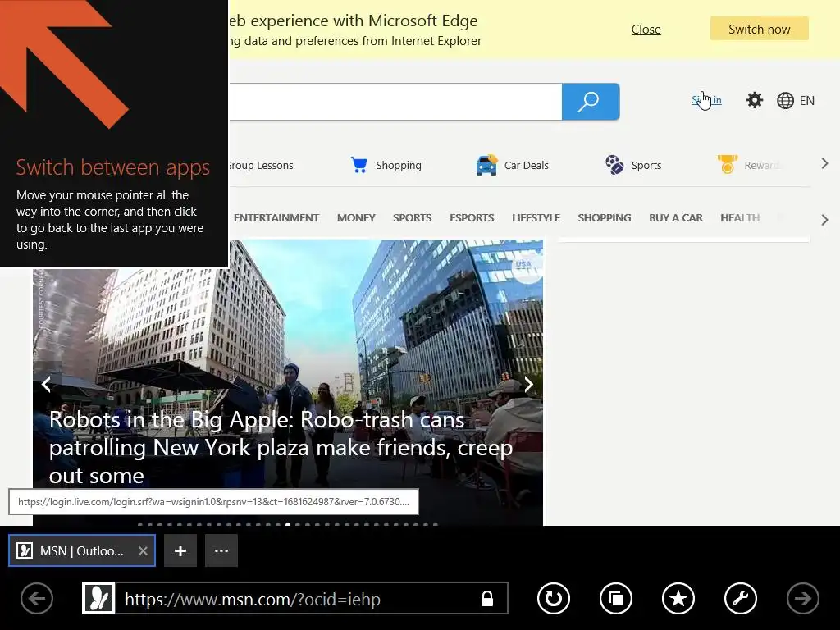Open the HEALTH category
The image size is (840, 630).
tap(740, 218)
